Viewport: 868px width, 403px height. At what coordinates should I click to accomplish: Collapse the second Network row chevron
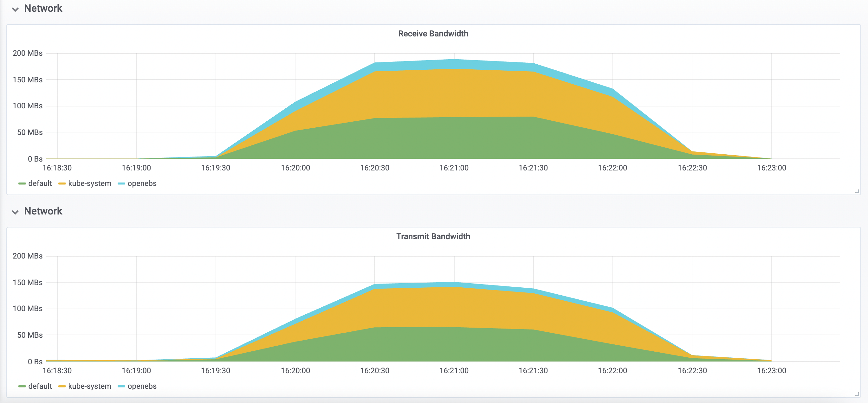(15, 212)
